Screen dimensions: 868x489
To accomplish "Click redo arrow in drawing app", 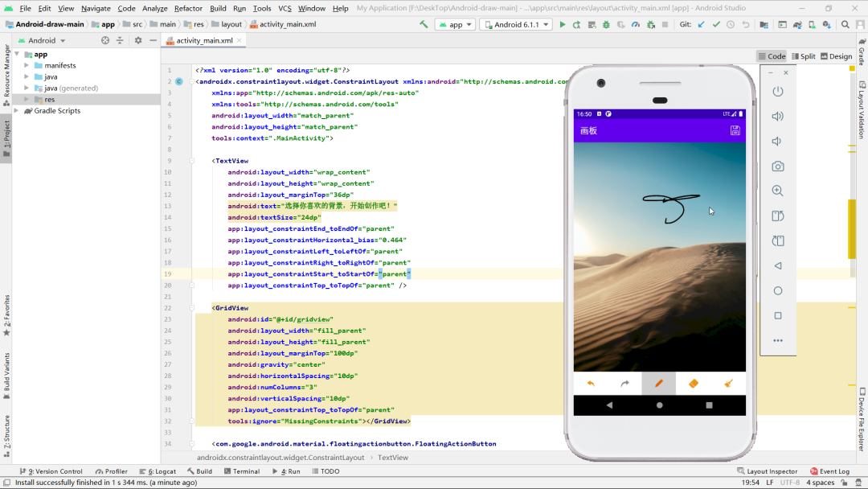I will 625,383.
